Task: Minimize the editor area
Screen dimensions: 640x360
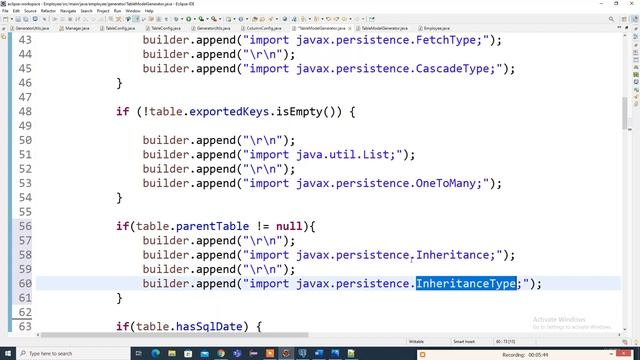Action: click(619, 27)
